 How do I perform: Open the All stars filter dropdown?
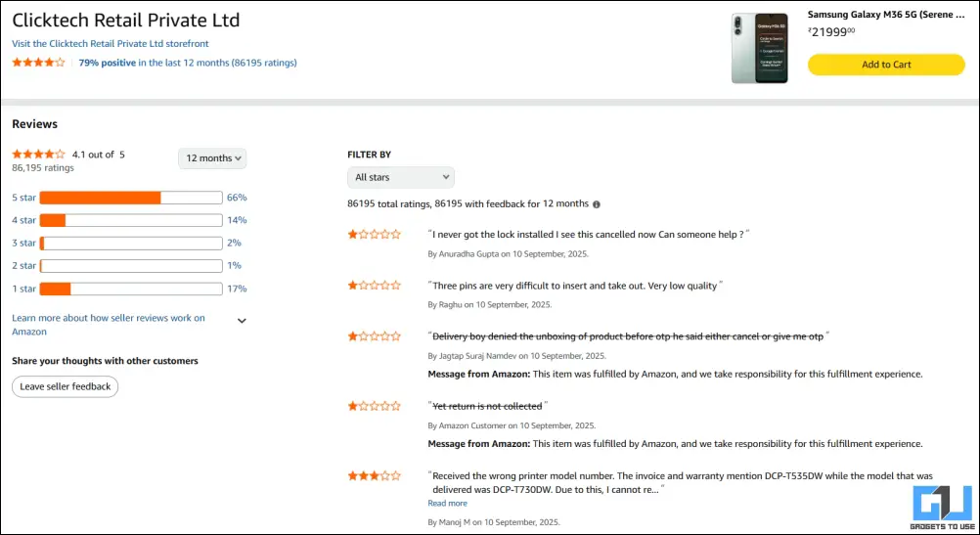coord(401,177)
